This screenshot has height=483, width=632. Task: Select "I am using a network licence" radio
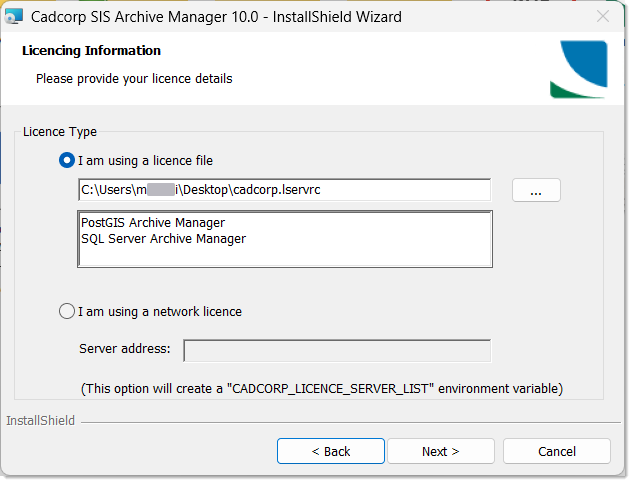point(68,311)
